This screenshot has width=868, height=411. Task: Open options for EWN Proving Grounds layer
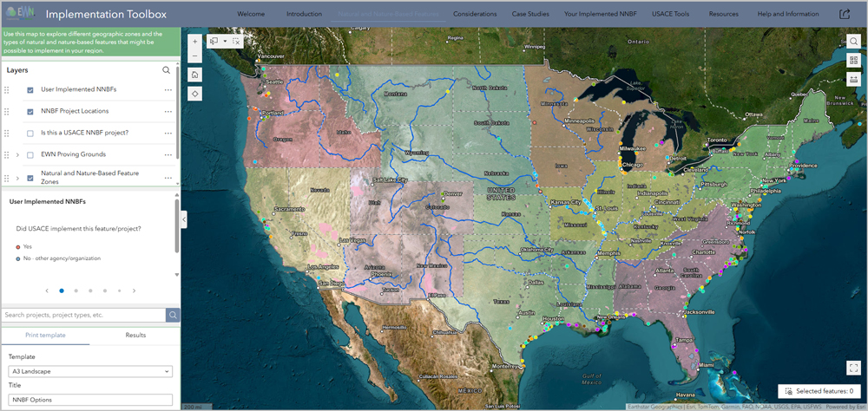[168, 154]
